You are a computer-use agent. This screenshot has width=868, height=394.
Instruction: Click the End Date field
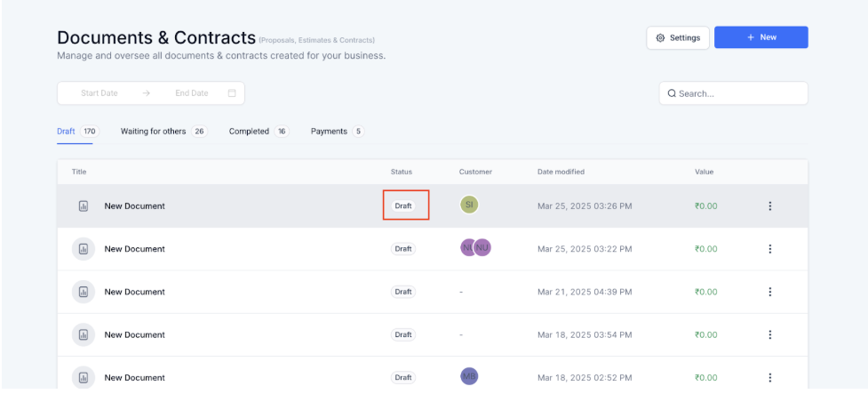191,93
